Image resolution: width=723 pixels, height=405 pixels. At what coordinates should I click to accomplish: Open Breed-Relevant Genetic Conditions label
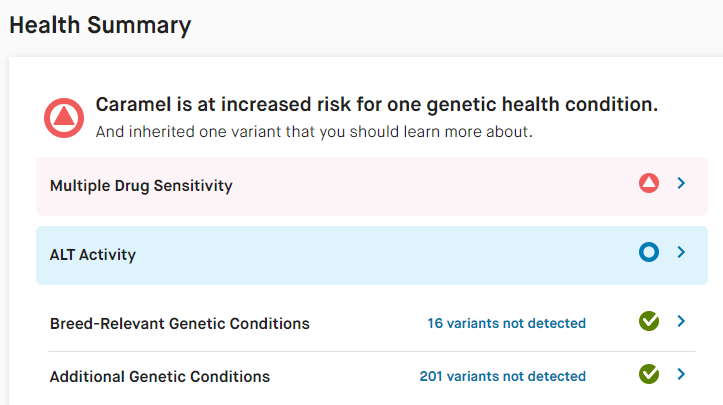point(180,324)
